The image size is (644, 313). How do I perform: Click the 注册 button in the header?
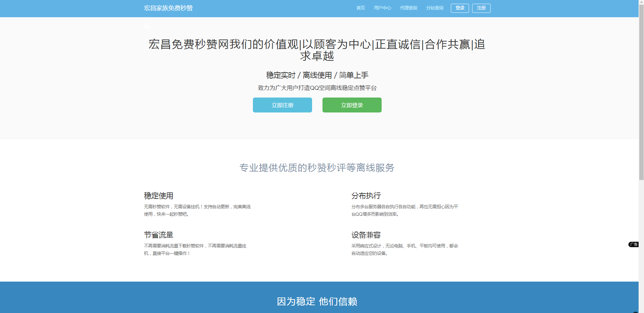pyautogui.click(x=481, y=8)
